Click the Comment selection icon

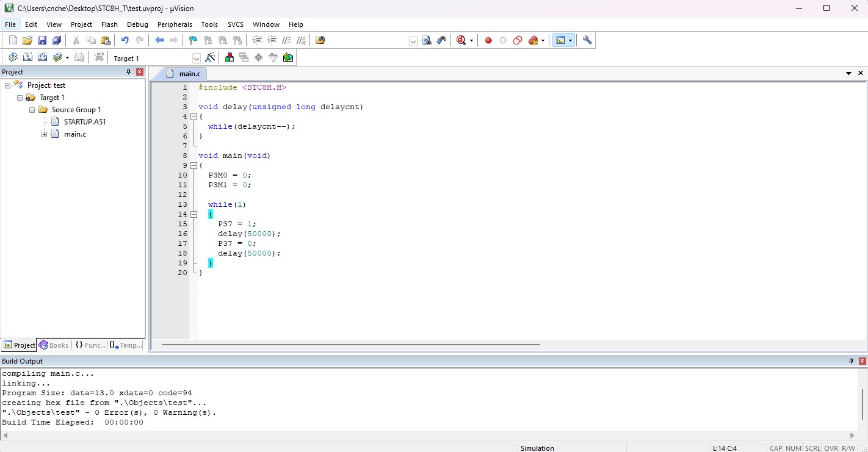coord(286,40)
